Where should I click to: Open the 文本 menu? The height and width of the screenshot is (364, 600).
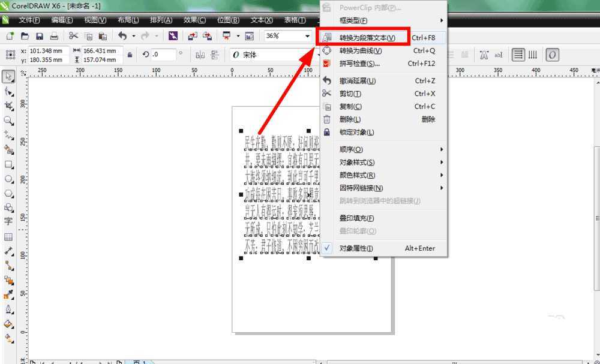coord(260,19)
